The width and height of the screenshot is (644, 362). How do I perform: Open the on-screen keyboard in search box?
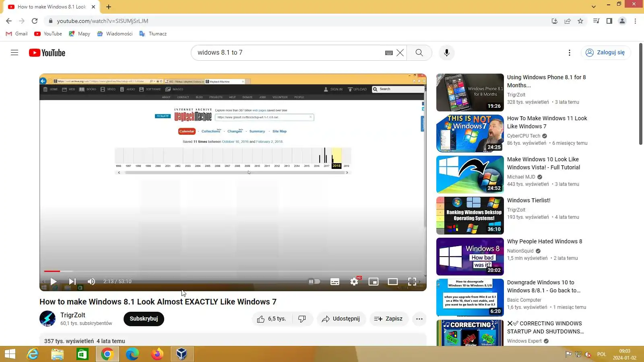pos(389,53)
